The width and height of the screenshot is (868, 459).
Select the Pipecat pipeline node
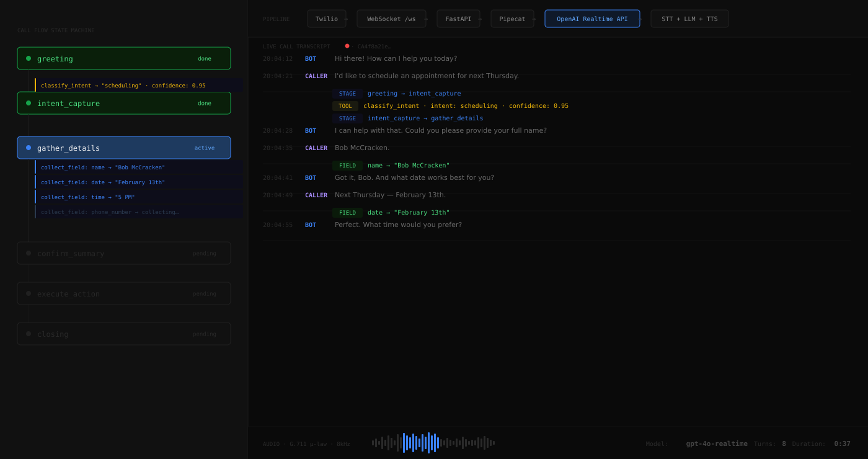(512, 19)
